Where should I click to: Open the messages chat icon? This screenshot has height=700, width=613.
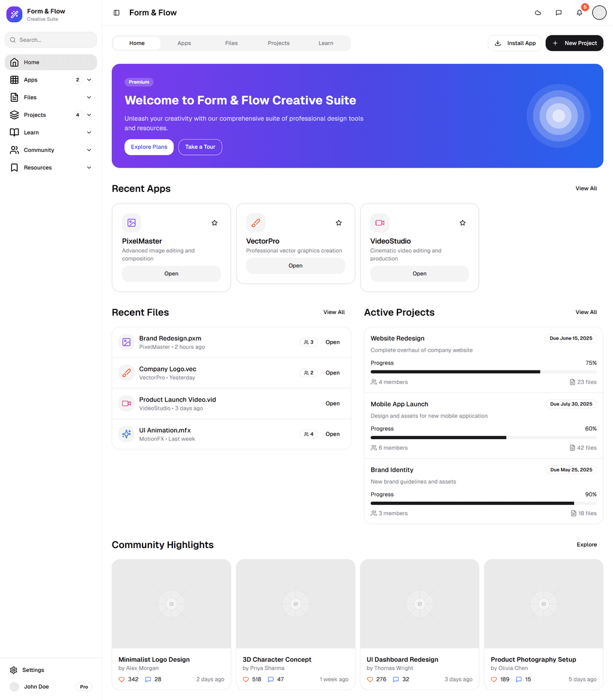pos(559,13)
